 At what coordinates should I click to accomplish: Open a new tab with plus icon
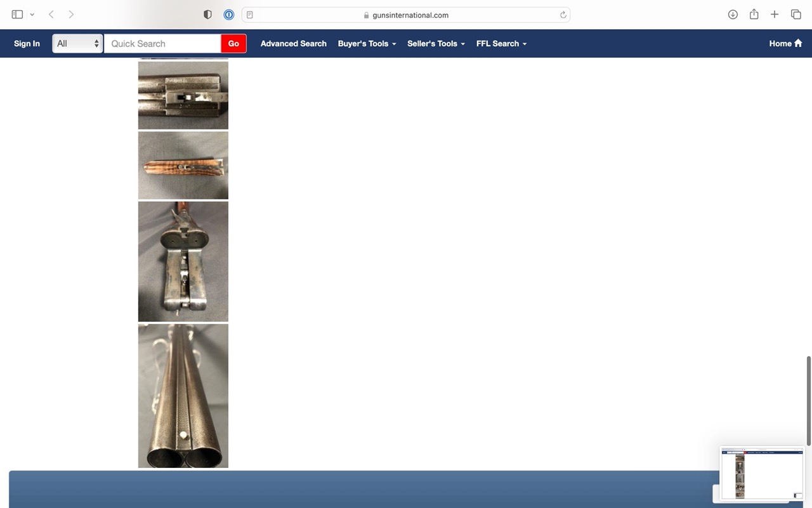[775, 15]
